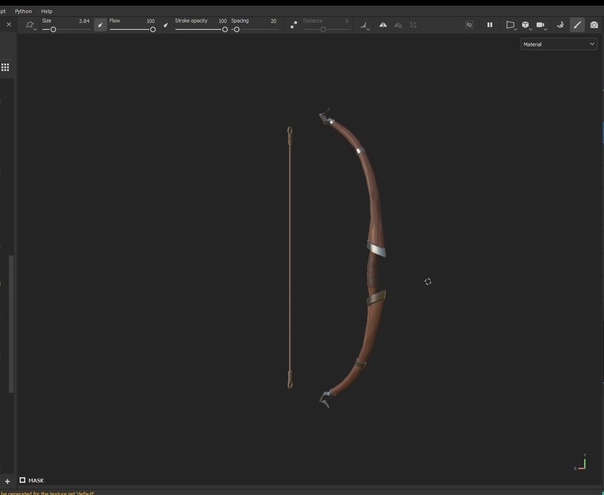This screenshot has width=604, height=495.
Task: Switch to 3D-only view mode
Action: tap(525, 25)
